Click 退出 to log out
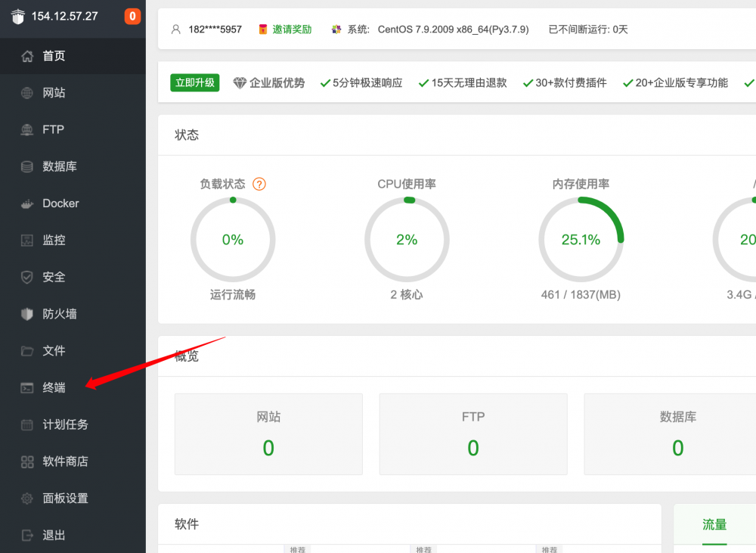This screenshot has width=756, height=553. [54, 536]
